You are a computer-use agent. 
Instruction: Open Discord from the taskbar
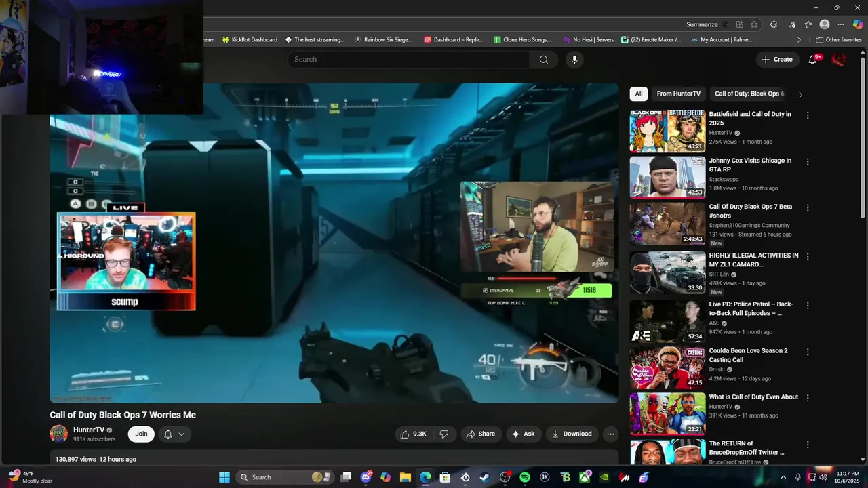pyautogui.click(x=366, y=477)
